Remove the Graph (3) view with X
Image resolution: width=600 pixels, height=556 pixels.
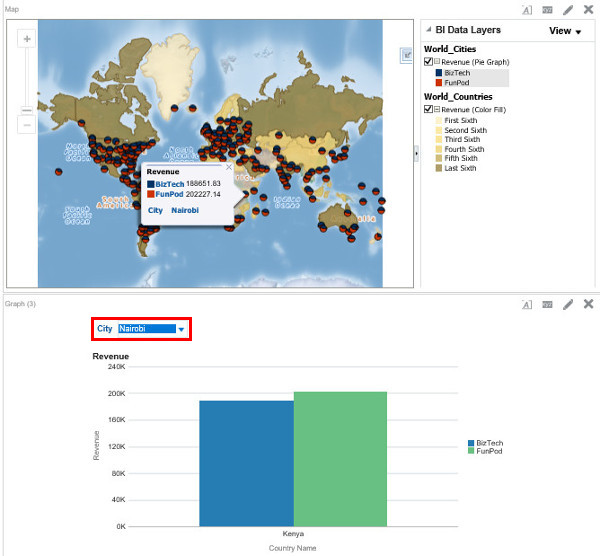[589, 304]
